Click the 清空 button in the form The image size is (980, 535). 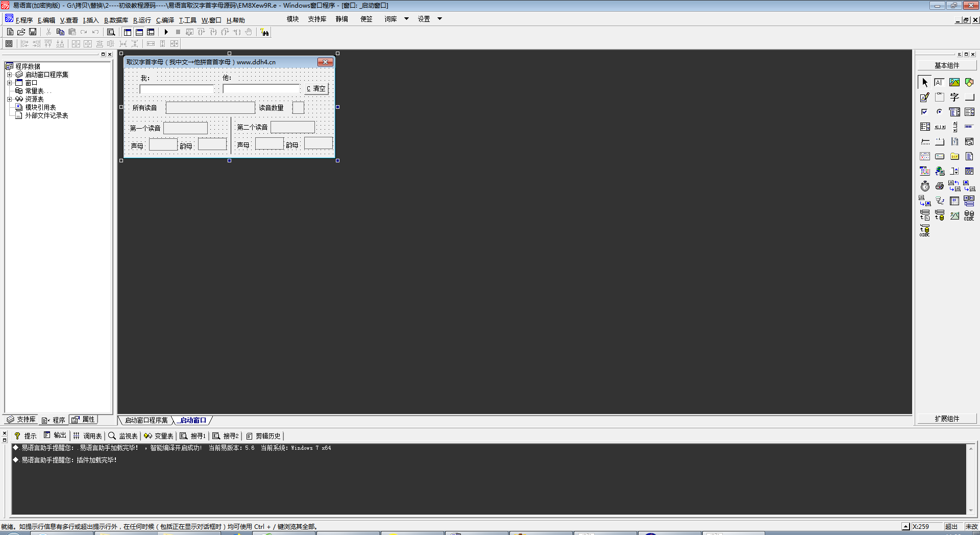point(316,89)
